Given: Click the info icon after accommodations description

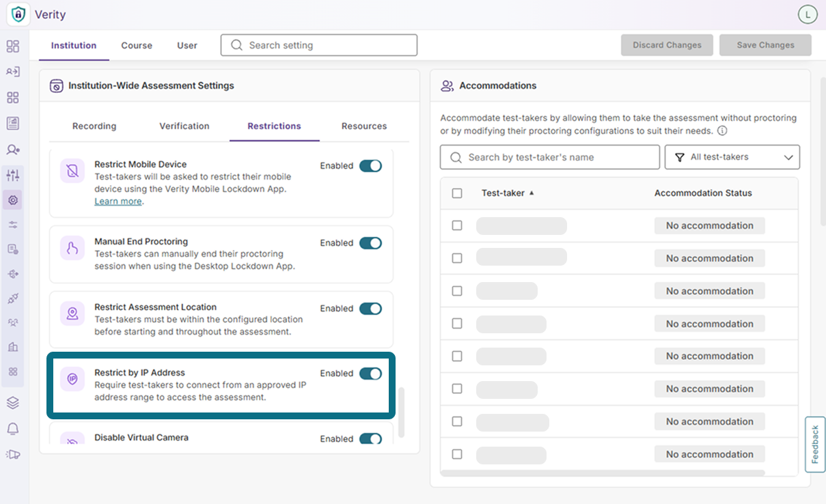Looking at the screenshot, I should click(722, 130).
